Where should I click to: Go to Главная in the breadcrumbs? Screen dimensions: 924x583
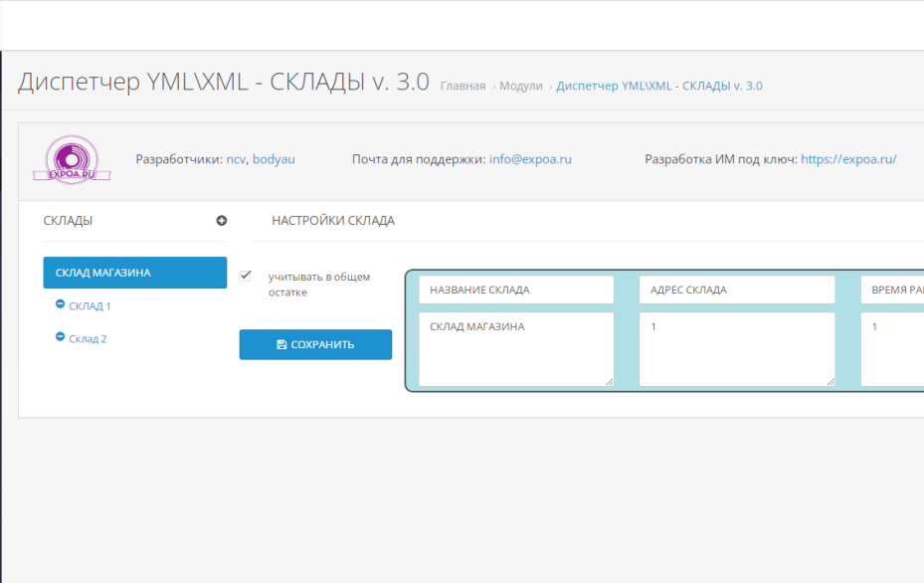(462, 87)
